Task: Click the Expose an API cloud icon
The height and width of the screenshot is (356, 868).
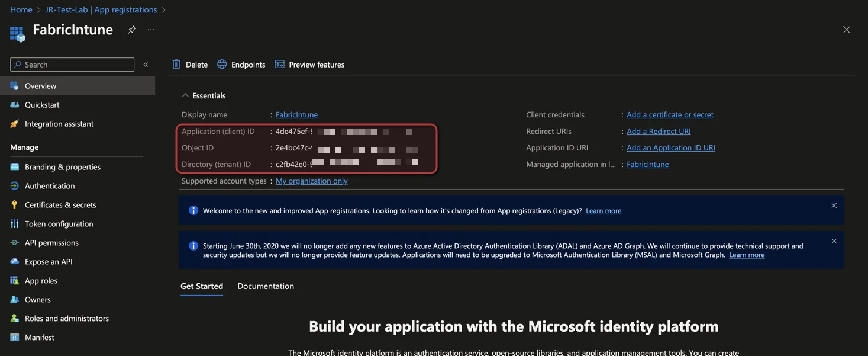Action: (14, 262)
